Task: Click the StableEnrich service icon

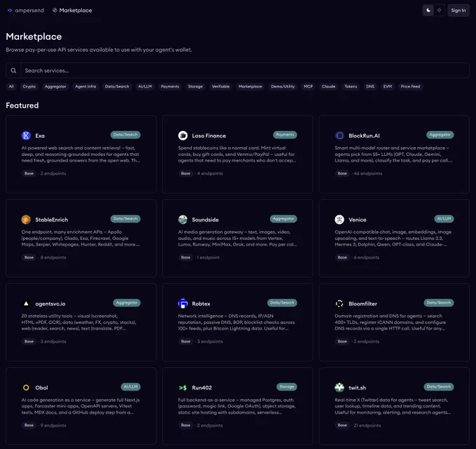Action: click(x=26, y=220)
